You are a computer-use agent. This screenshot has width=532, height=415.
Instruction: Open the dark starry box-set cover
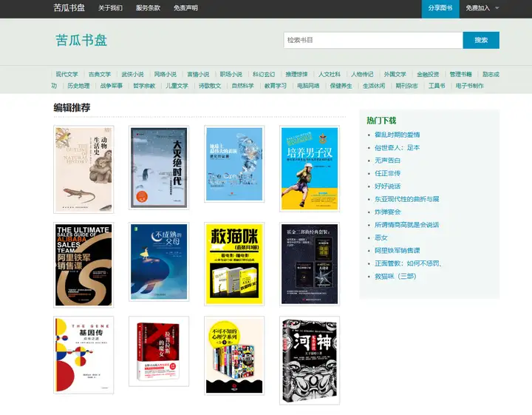coord(310,264)
